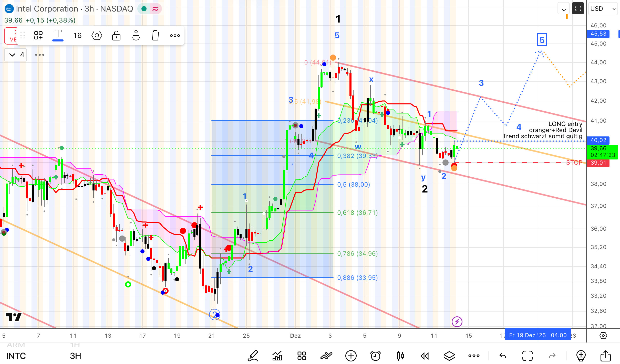Screen dimensions: 620x364
Task: Open the indicators chart icon
Action: coord(277,356)
